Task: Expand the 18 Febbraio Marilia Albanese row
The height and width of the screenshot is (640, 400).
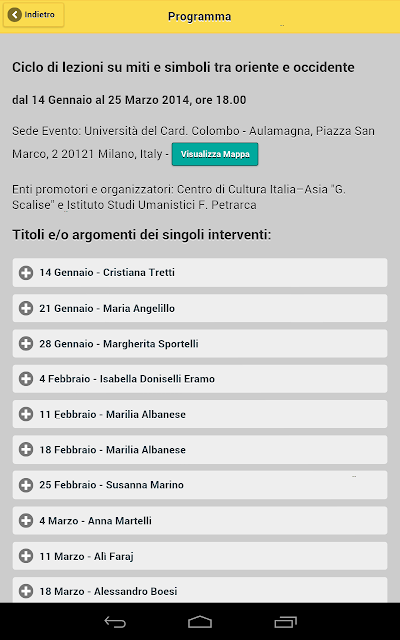Action: [x=200, y=449]
